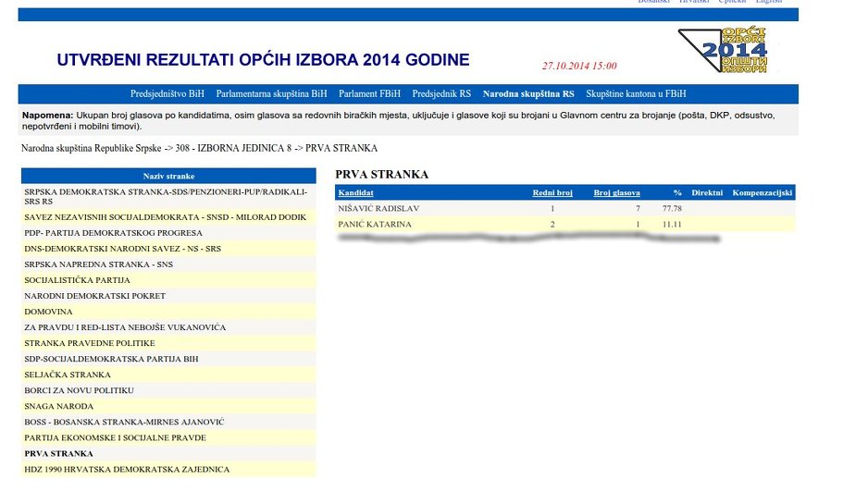Open the Predsjedništvo BiH tab
Screen dimensions: 868x491
[167, 94]
